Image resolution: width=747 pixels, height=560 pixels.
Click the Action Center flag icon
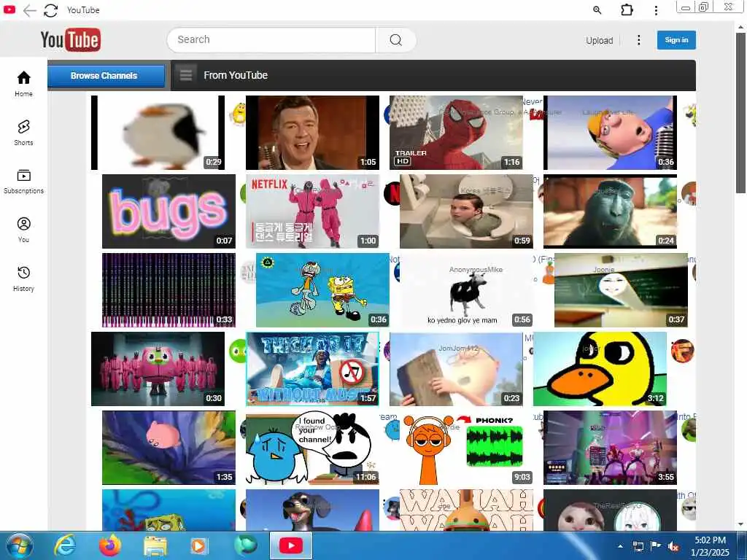click(656, 546)
